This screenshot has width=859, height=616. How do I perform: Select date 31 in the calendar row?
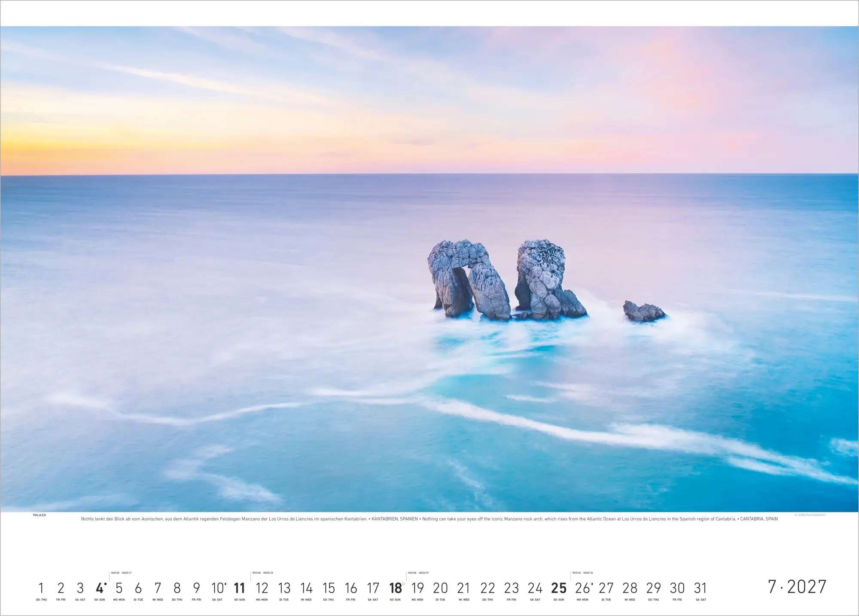pyautogui.click(x=700, y=588)
